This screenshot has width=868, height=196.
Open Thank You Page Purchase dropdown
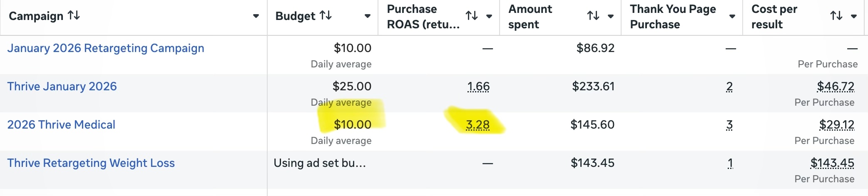(732, 17)
